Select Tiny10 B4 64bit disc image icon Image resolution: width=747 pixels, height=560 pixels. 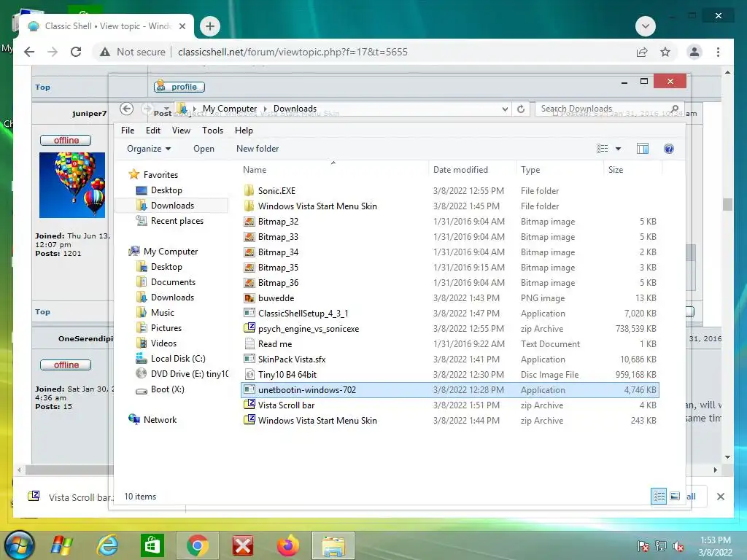pyautogui.click(x=249, y=374)
